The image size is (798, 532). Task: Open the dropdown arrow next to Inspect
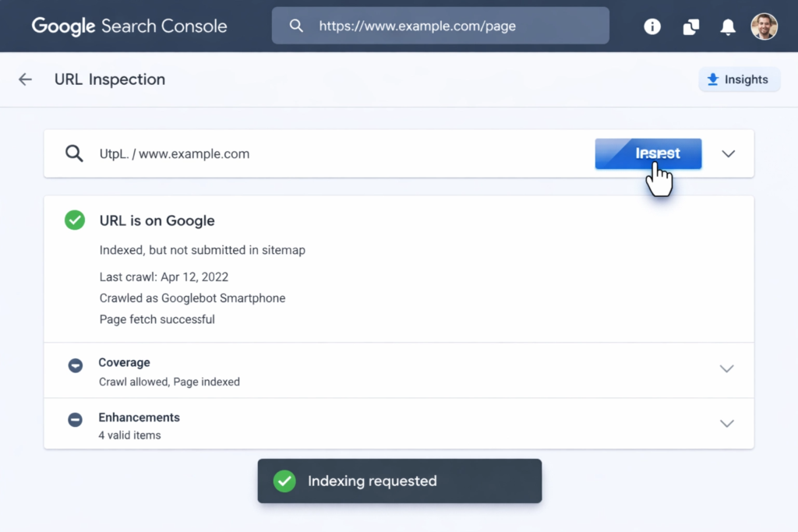click(728, 153)
